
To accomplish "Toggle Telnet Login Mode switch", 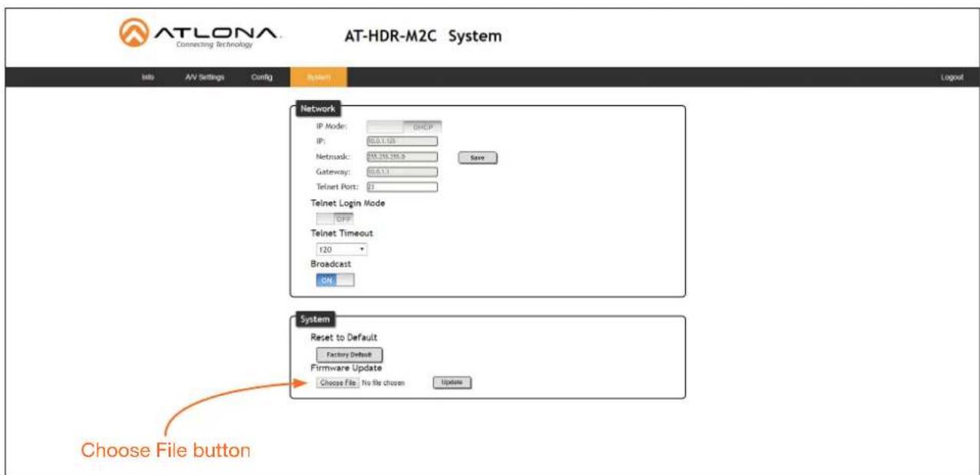I will point(334,219).
